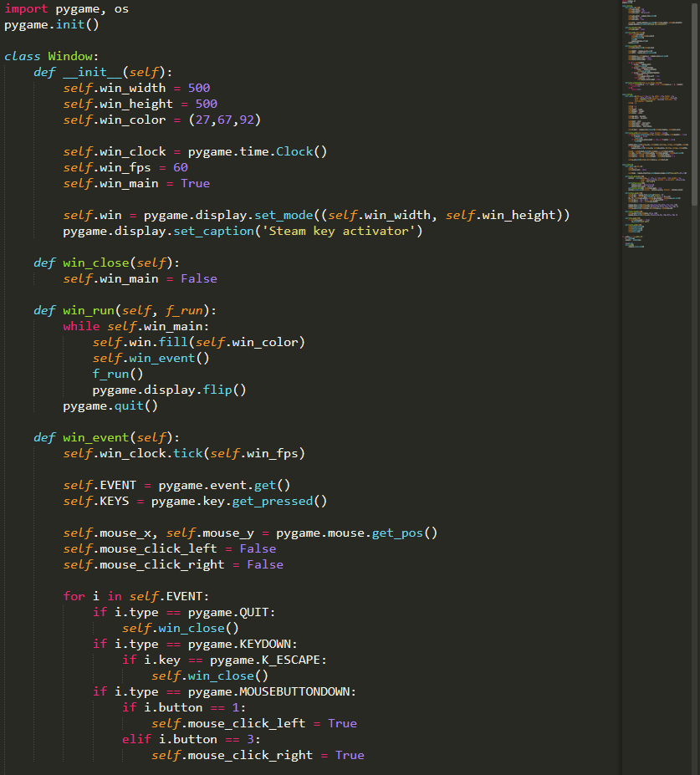700x775 pixels.
Task: Click the 'self.win.fill(self.win_color)' line
Action: [198, 342]
